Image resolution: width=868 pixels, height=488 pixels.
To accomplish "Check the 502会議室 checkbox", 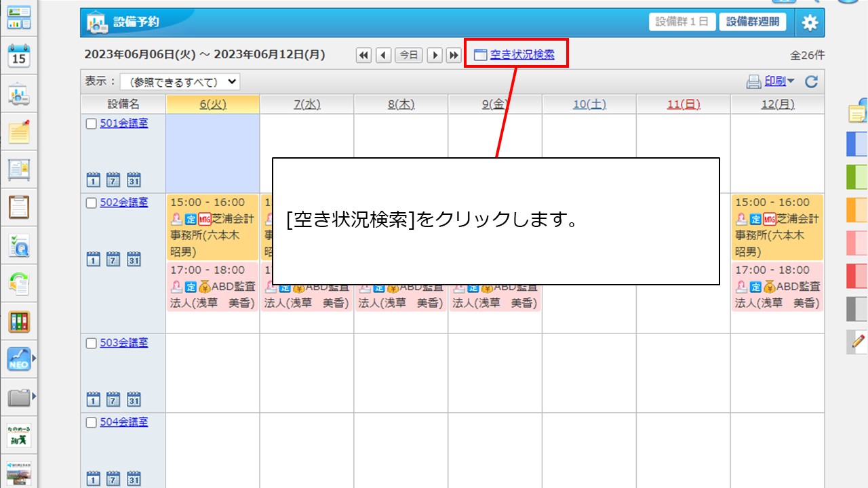I will [x=92, y=203].
